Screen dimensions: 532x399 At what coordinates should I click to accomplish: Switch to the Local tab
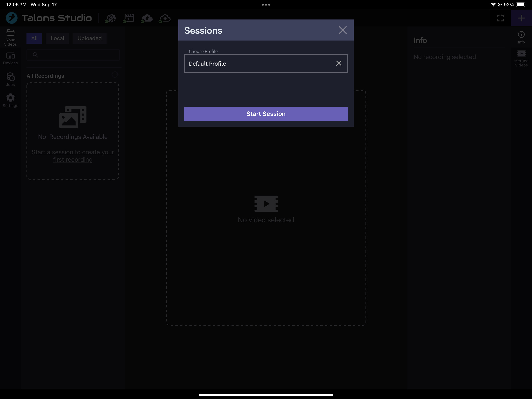pyautogui.click(x=57, y=38)
